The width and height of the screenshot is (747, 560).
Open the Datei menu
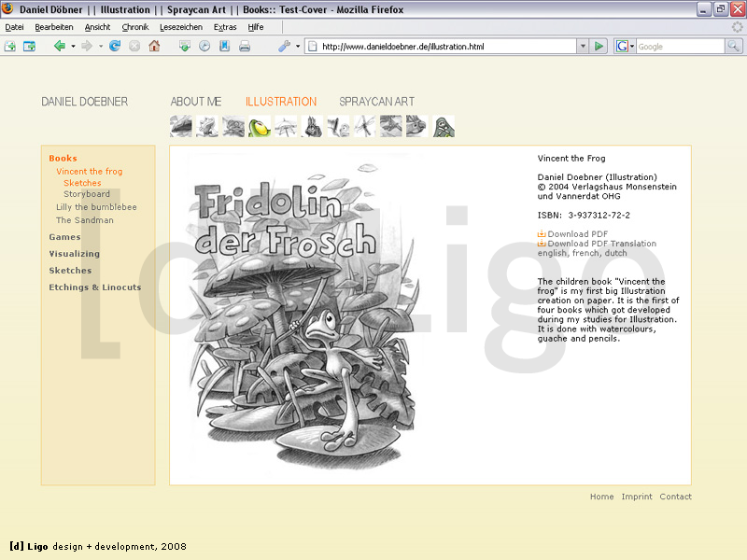[14, 27]
